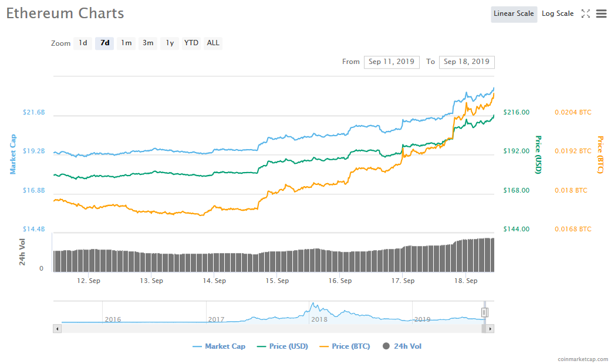Set zoom range to 1m
This screenshot has height=364, width=614.
tap(126, 43)
